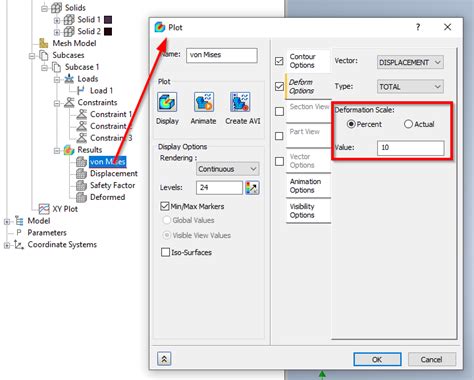Click the Animate plot icon
Image resolution: width=474 pixels, height=380 pixels.
coord(204,102)
